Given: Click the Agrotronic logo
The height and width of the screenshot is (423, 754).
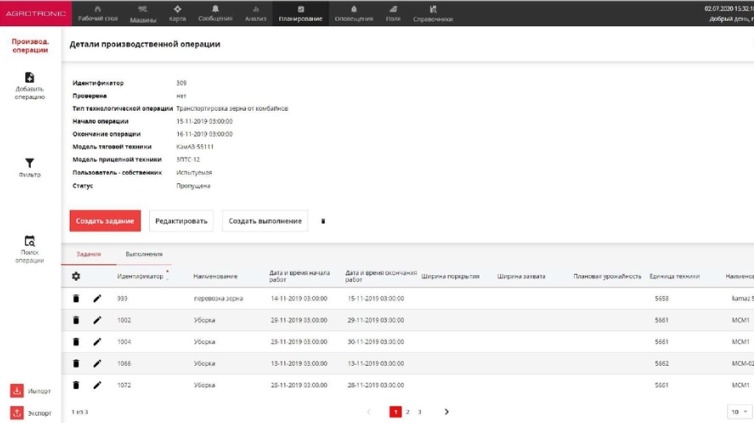Looking at the screenshot, I should (x=36, y=13).
